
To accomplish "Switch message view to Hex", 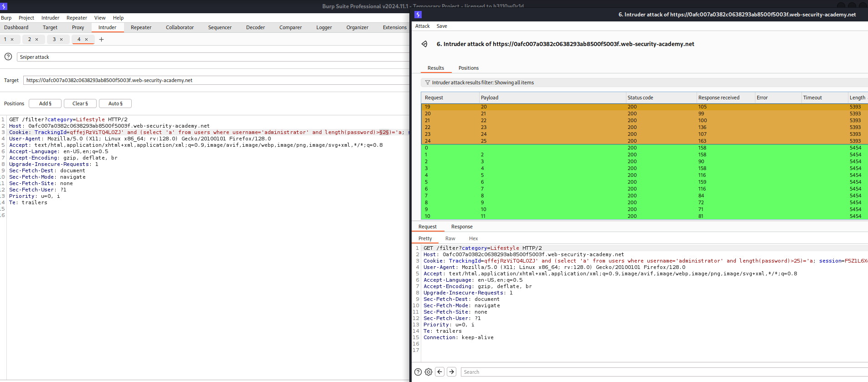I will pyautogui.click(x=474, y=239).
